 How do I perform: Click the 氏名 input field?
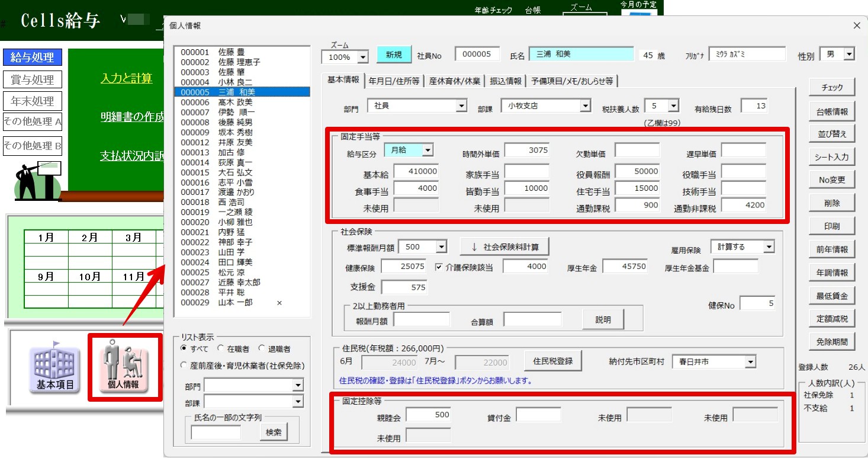(x=581, y=55)
